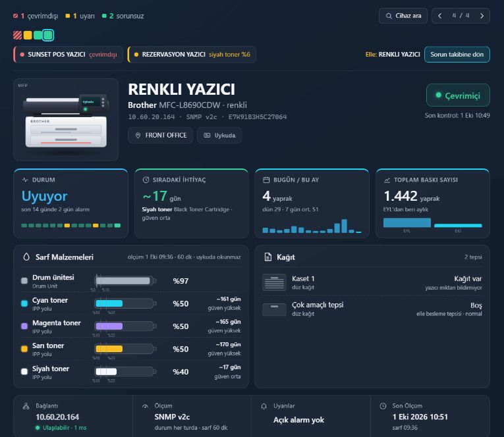Click the Brother printer thumbnail image
The width and height of the screenshot is (504, 437).
pyautogui.click(x=66, y=120)
